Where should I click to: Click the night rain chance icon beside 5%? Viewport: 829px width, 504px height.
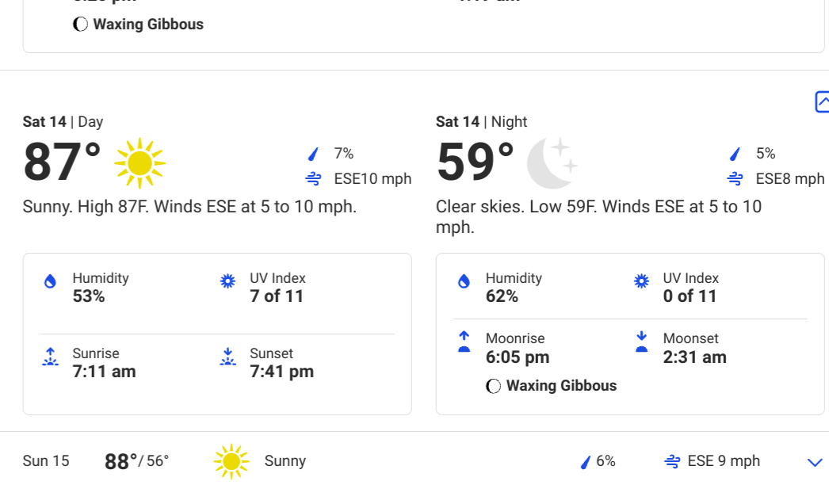735,154
